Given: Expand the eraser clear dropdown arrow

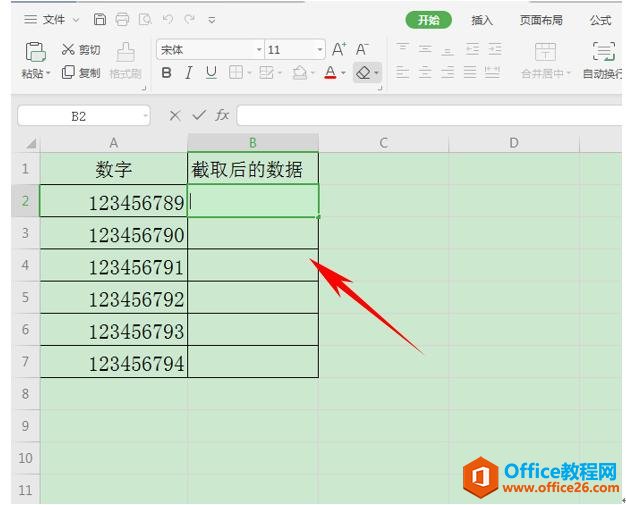Looking at the screenshot, I should point(376,73).
